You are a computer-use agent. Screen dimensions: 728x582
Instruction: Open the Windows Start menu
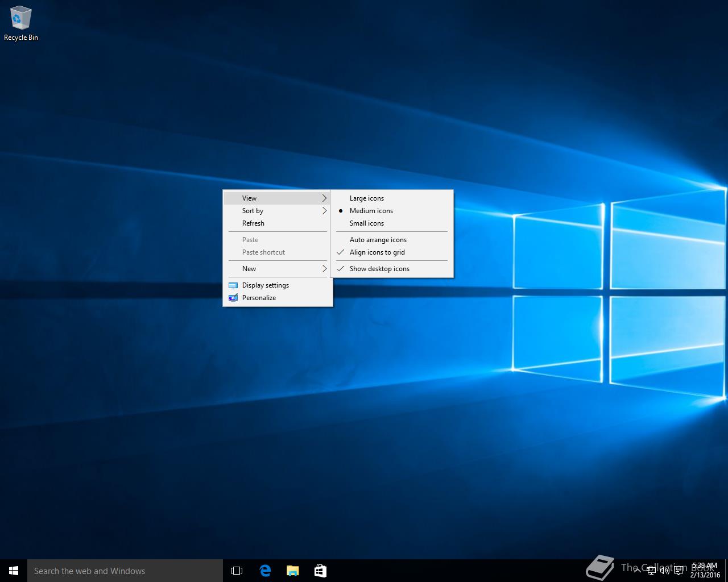[14, 571]
